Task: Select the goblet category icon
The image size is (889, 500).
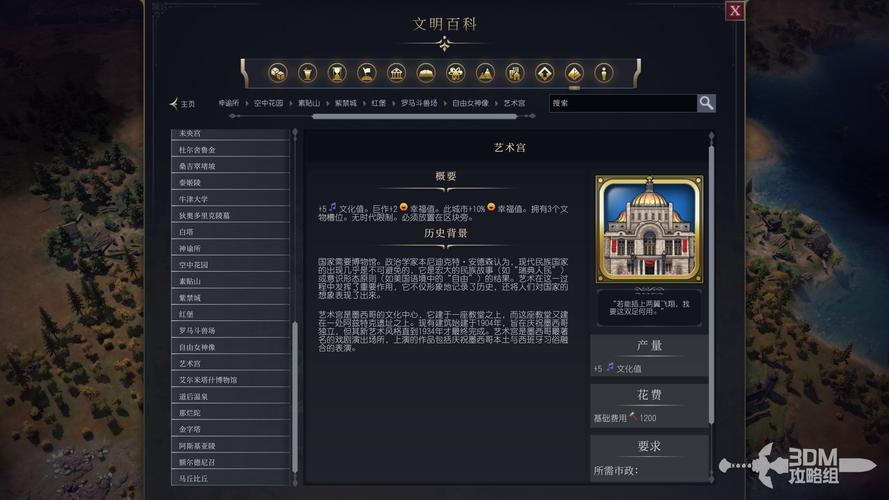Action: pyautogui.click(x=307, y=72)
